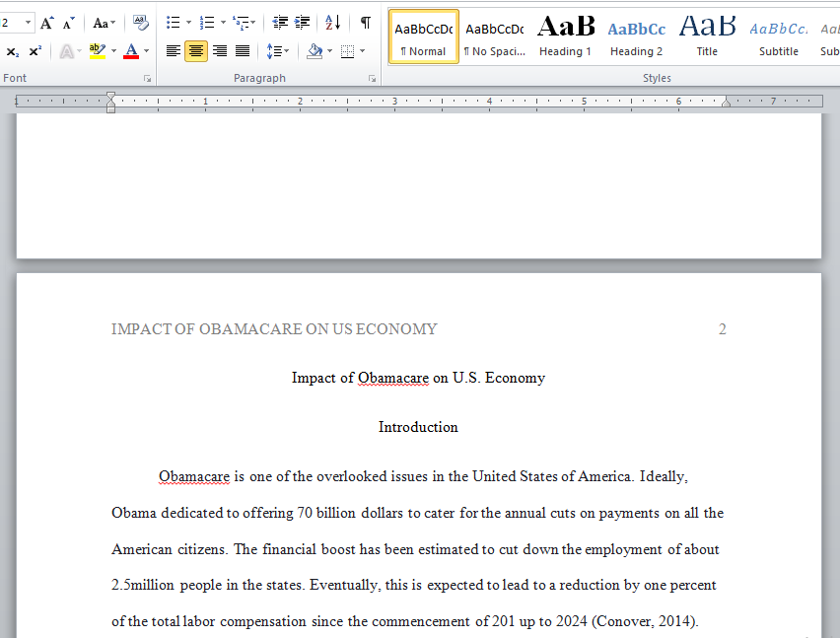Open the Paragraph dialog launcher
This screenshot has height=638, width=840.
pos(373,79)
